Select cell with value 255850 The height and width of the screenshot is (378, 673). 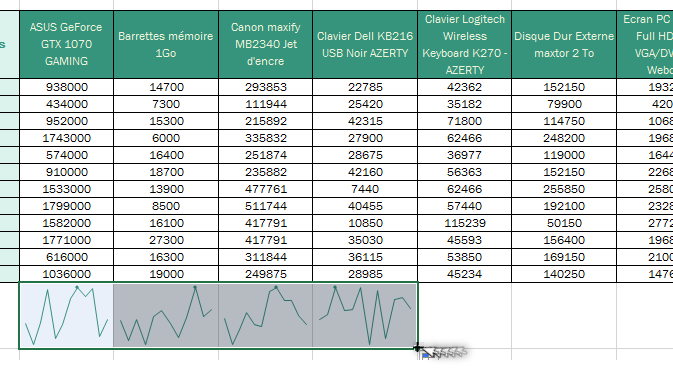(564, 189)
